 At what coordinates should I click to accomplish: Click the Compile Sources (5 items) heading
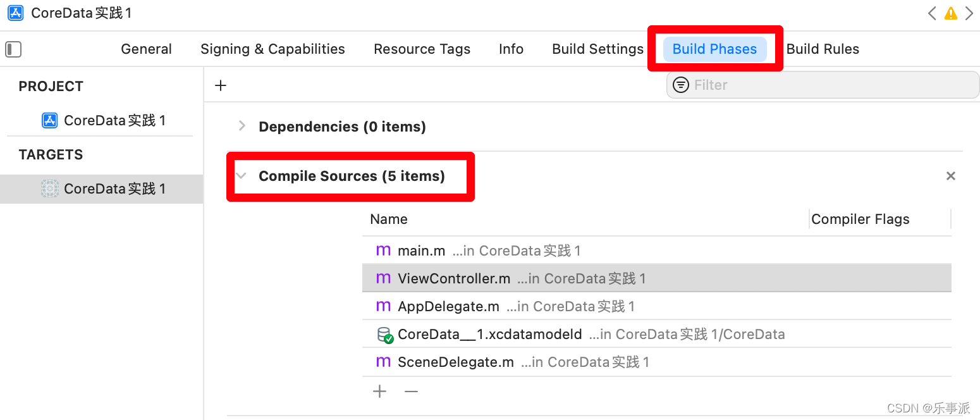[x=352, y=176]
